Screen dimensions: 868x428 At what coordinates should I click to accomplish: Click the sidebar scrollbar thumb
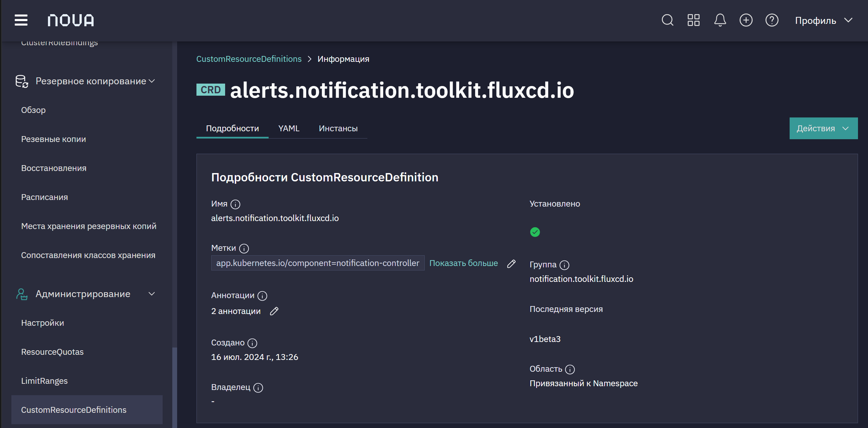[x=175, y=387]
